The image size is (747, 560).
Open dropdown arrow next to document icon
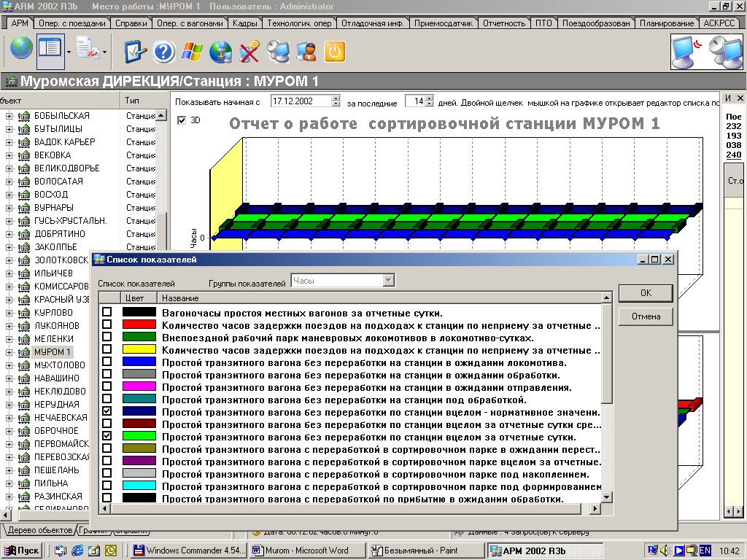[x=104, y=52]
